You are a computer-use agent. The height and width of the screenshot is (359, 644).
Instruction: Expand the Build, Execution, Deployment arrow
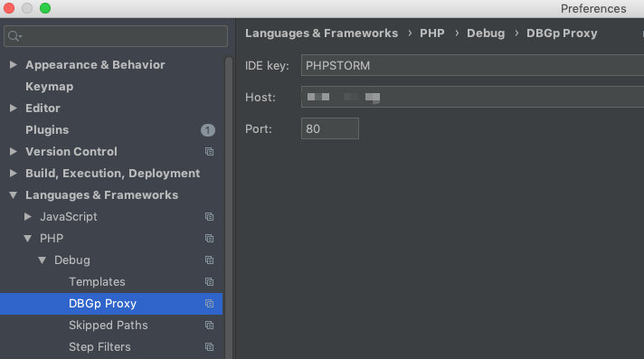[14, 174]
